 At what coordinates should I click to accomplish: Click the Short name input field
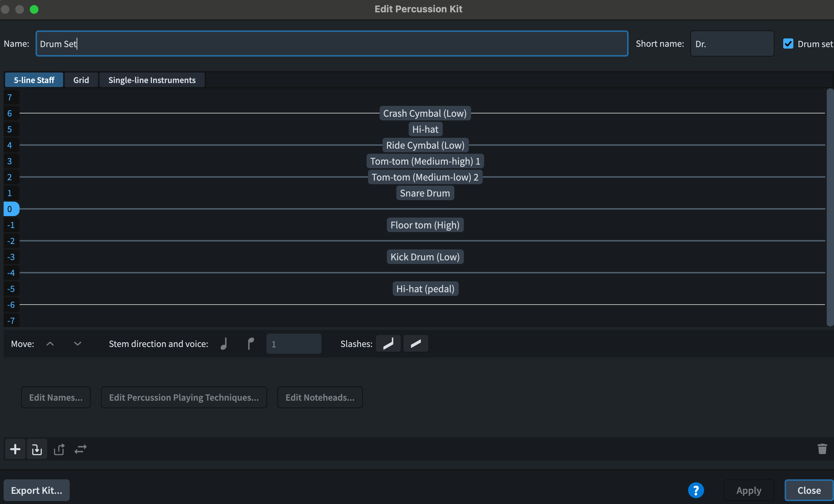(732, 44)
